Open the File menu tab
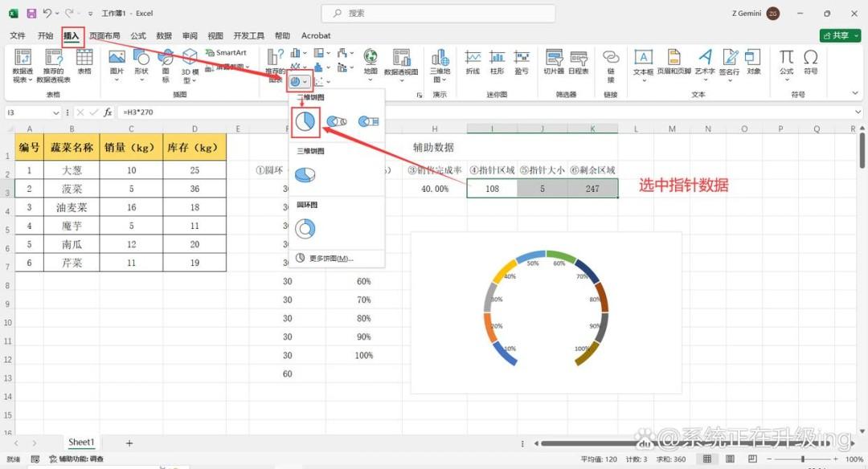 [18, 35]
